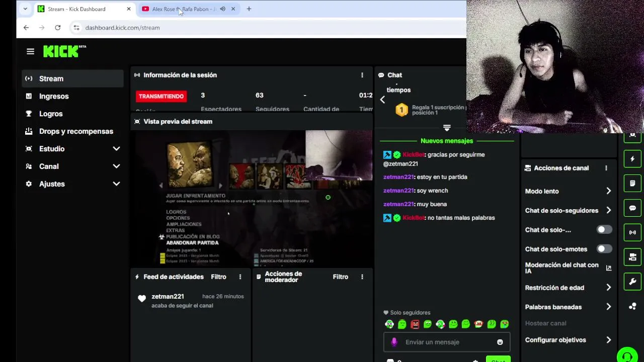The width and height of the screenshot is (644, 362).
Task: Open Modo lento submenu
Action: 569,191
